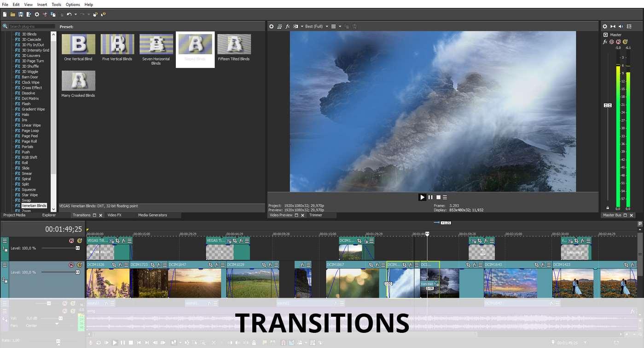Switch to the Project Media tab
Image resolution: width=644 pixels, height=348 pixels.
[14, 215]
